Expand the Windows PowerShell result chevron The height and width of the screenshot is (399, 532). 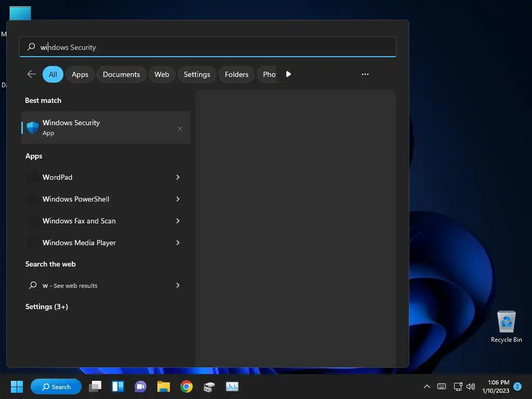(x=178, y=199)
